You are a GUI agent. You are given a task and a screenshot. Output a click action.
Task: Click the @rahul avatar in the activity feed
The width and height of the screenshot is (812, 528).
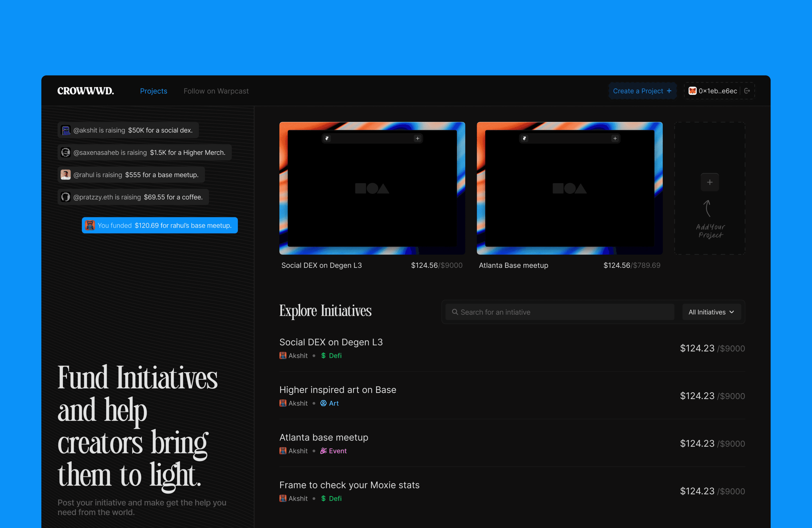(65, 175)
